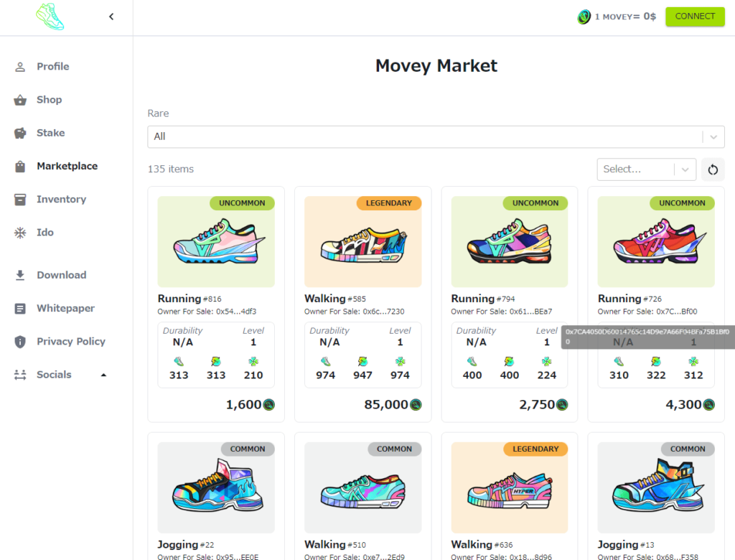Click owner address 0x54...4df3

point(235,312)
